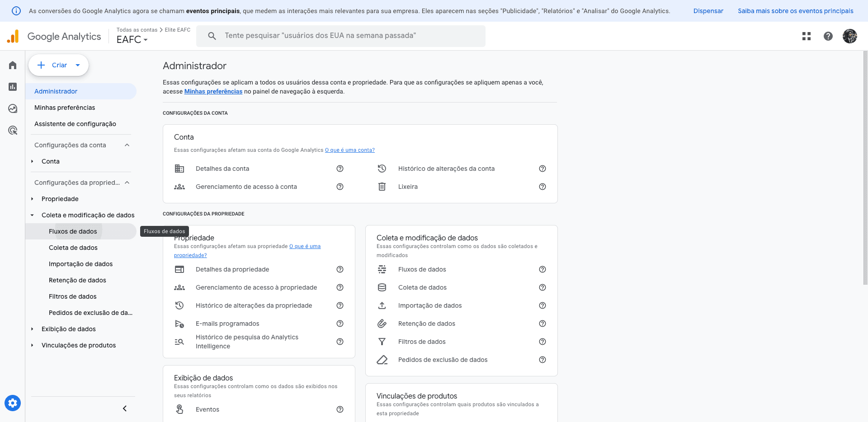Click Dispensar in the top banner
This screenshot has width=868, height=422.
click(x=708, y=11)
